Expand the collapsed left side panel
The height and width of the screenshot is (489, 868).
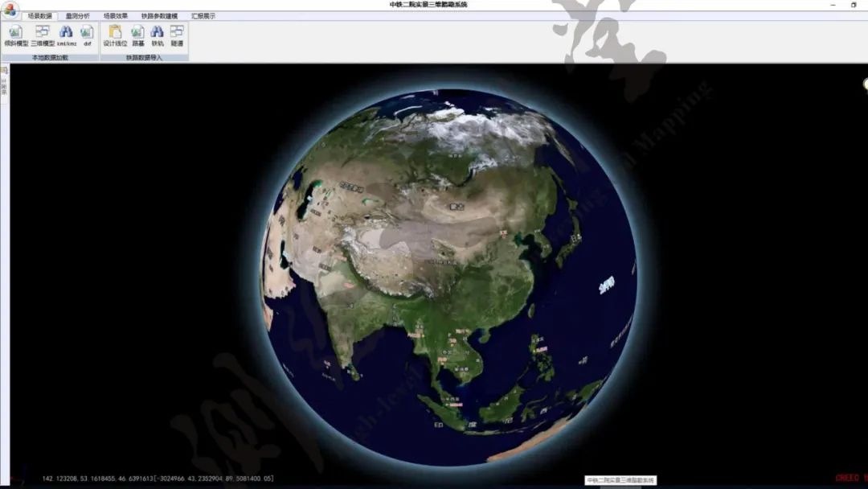pyautogui.click(x=4, y=84)
